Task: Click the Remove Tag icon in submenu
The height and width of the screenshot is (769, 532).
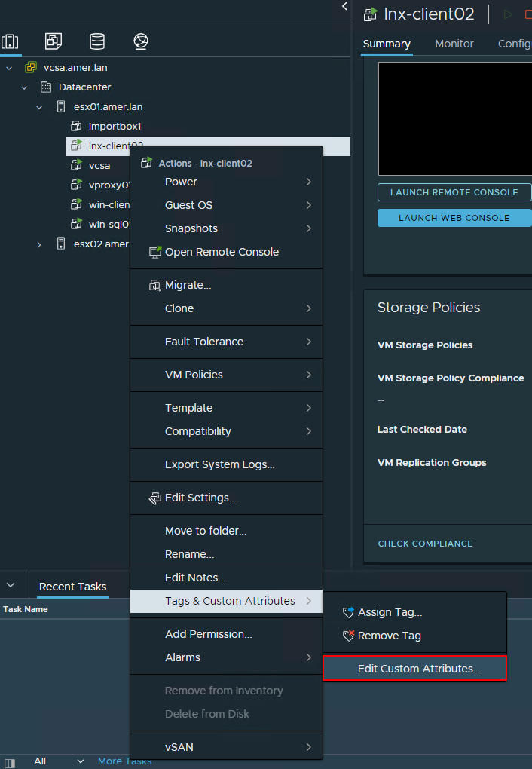Action: point(347,636)
